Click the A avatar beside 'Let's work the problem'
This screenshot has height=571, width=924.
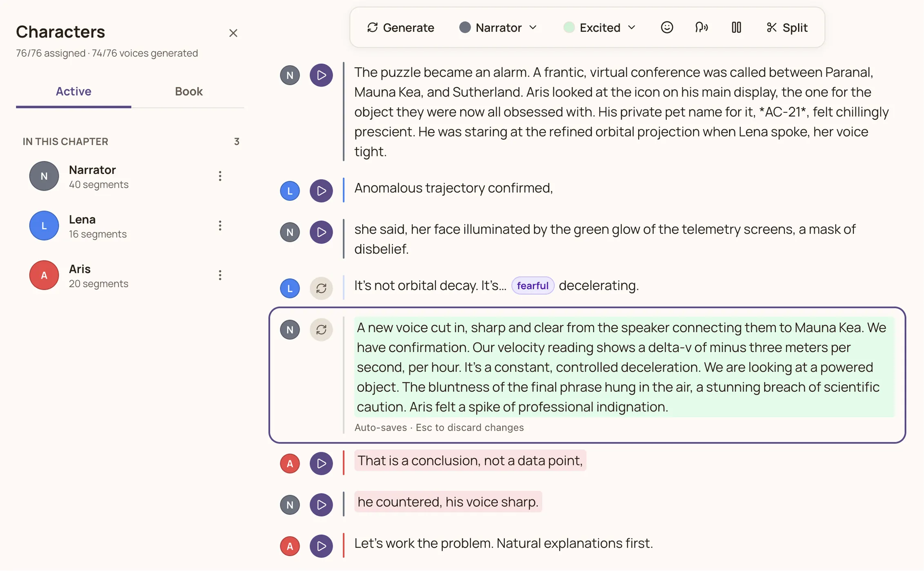coord(290,546)
